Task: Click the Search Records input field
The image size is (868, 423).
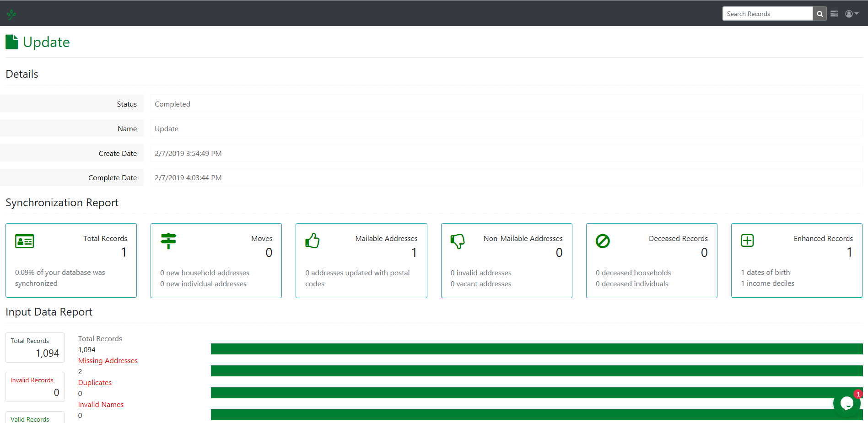Action: coord(767,14)
